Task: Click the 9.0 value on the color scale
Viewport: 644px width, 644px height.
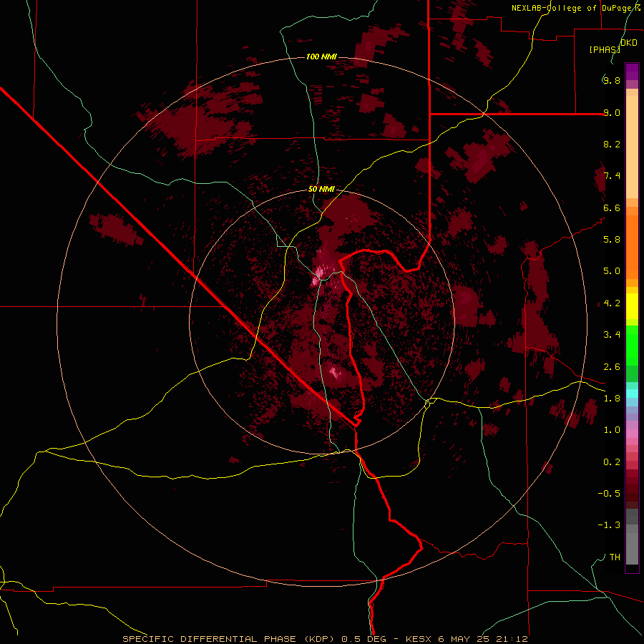Action: (612, 112)
